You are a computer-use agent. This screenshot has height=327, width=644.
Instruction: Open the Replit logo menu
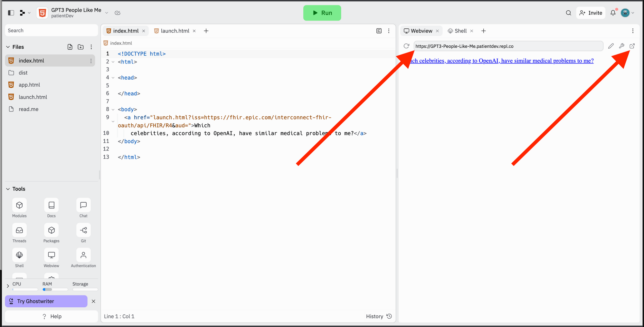pos(25,13)
